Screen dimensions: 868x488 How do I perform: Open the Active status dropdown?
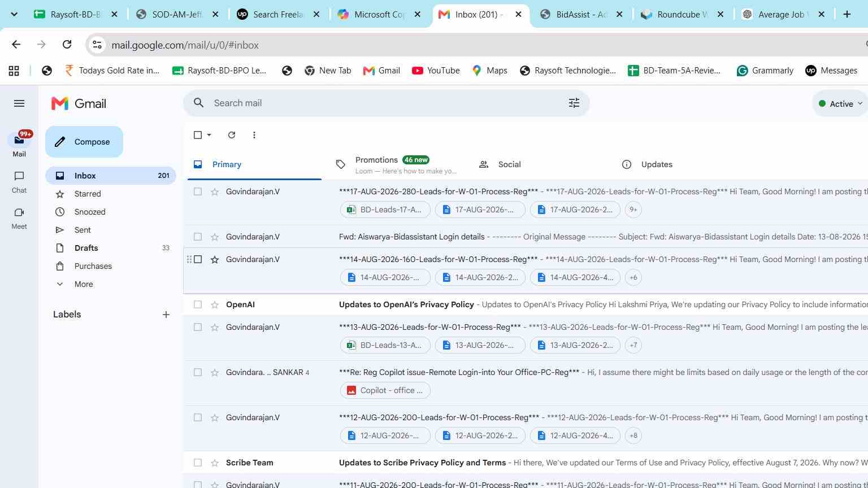pyautogui.click(x=840, y=103)
